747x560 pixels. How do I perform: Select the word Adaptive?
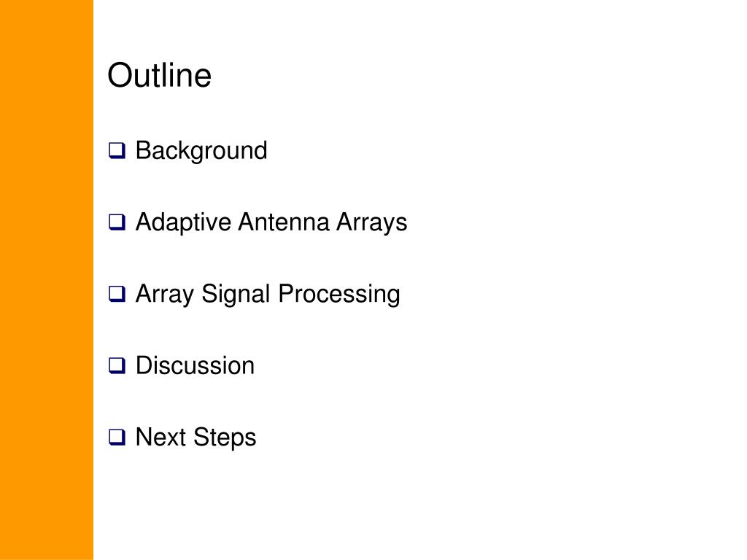tap(183, 223)
